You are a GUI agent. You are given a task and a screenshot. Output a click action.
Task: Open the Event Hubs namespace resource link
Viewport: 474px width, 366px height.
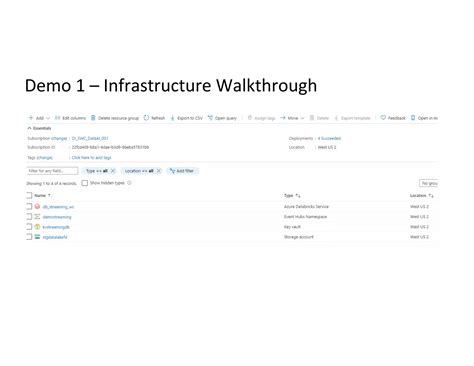tap(57, 217)
